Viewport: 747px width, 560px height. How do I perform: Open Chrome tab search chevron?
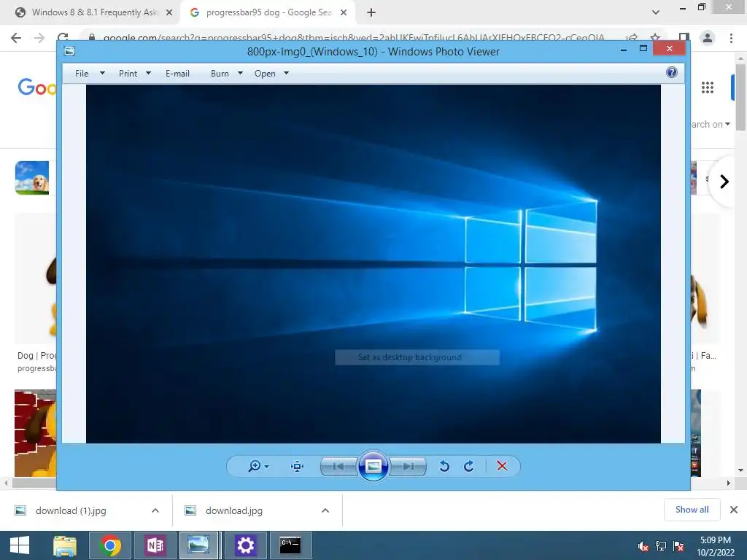[656, 12]
